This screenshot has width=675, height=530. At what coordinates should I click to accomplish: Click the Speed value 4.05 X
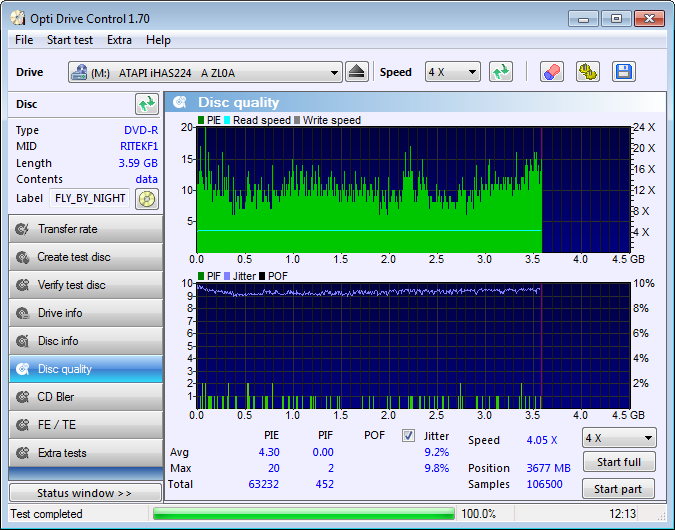click(x=542, y=440)
